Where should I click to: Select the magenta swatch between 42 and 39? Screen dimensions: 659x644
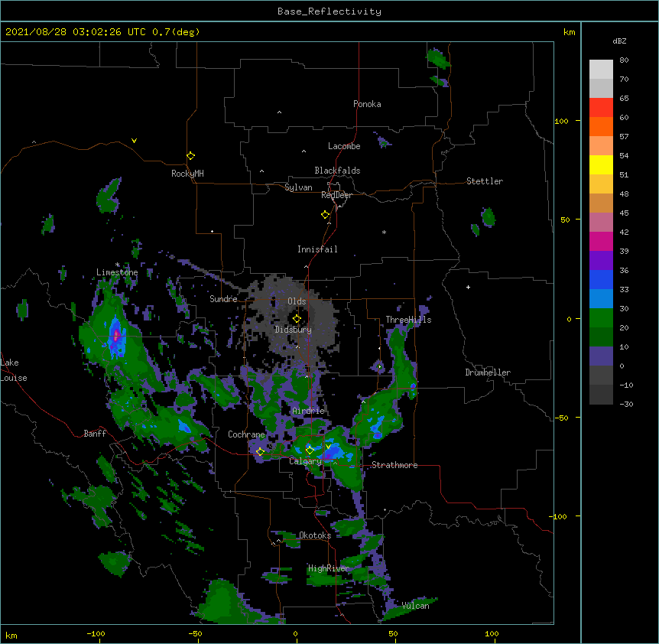pos(601,241)
